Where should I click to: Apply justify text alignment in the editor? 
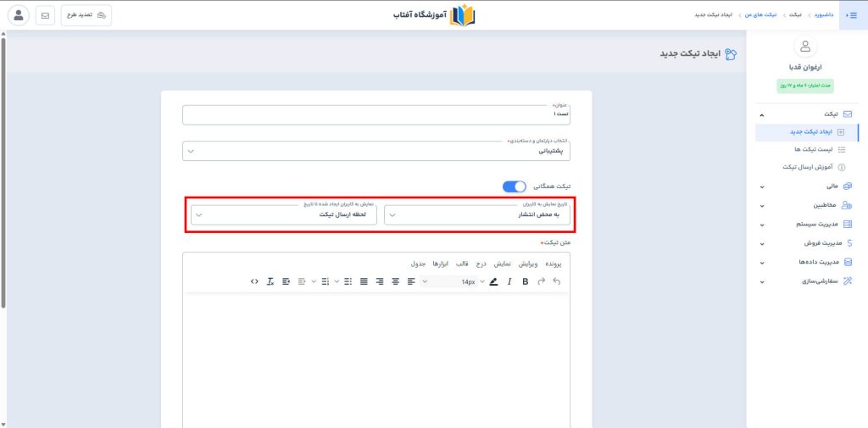click(364, 281)
